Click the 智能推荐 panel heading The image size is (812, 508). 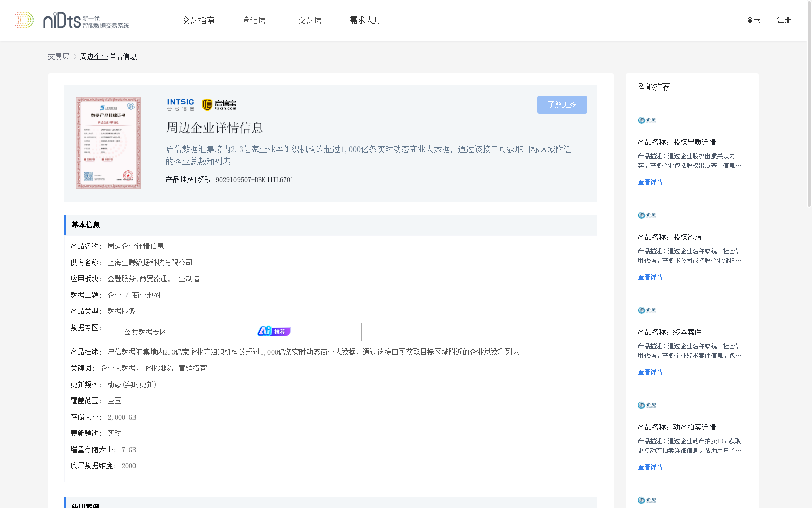point(654,87)
